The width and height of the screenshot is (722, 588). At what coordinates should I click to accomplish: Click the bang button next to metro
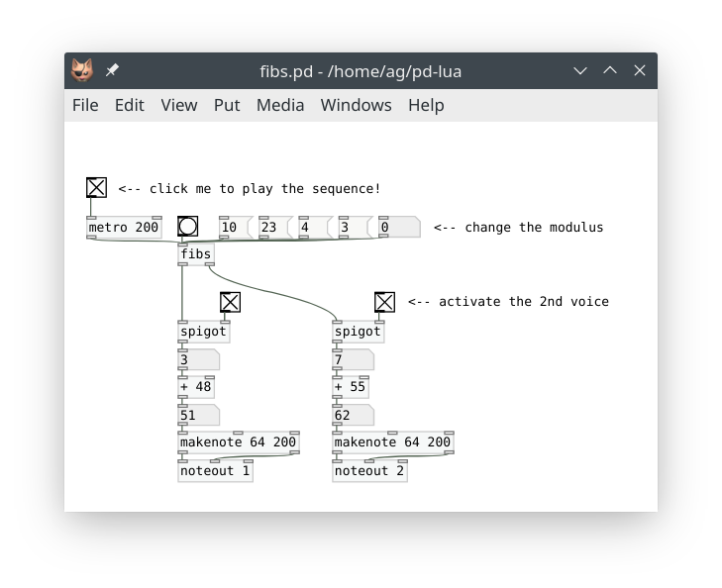point(188,227)
